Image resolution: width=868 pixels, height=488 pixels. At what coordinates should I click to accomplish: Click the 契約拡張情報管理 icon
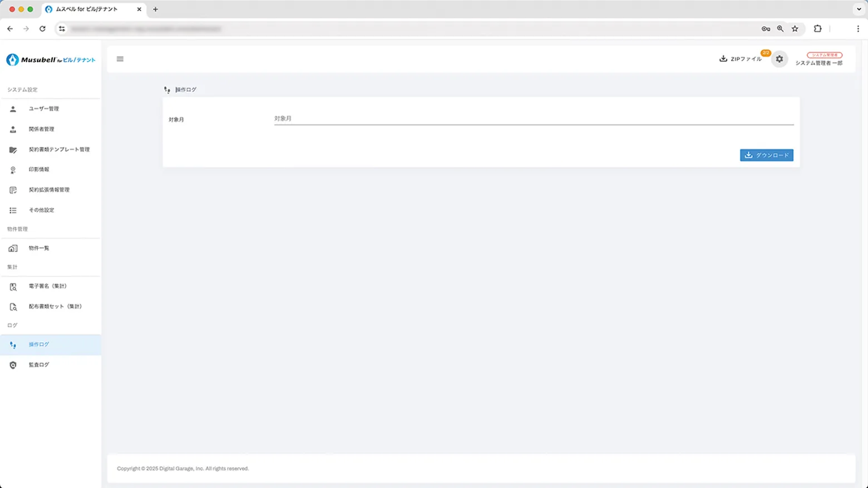[13, 190]
